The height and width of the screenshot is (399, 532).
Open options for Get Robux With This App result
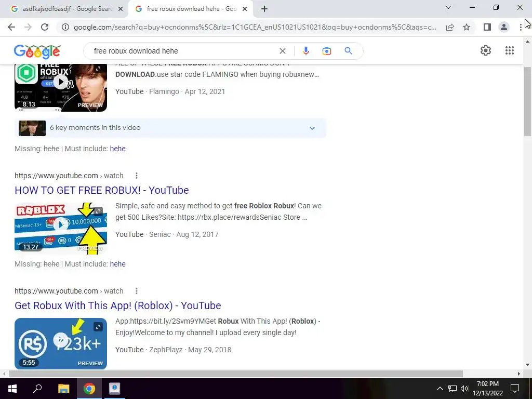(x=137, y=291)
